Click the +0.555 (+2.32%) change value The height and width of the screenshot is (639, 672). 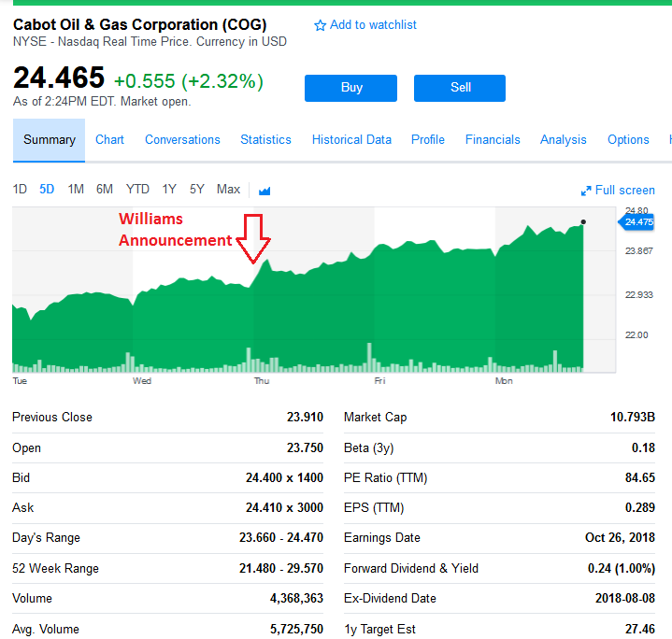189,81
